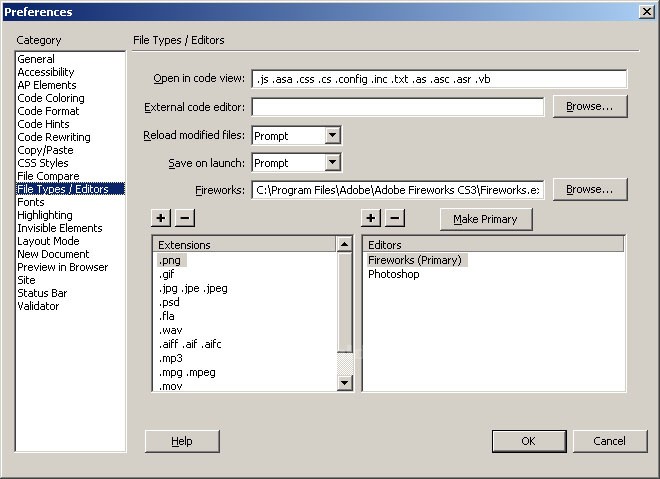Image resolution: width=660 pixels, height=479 pixels.
Task: Click the plus button above Editors list
Action: [x=371, y=218]
